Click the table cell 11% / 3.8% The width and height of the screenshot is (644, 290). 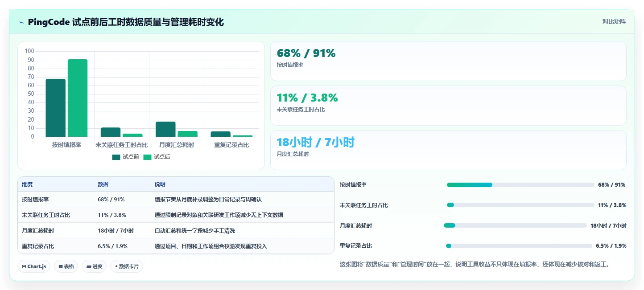[x=112, y=215]
